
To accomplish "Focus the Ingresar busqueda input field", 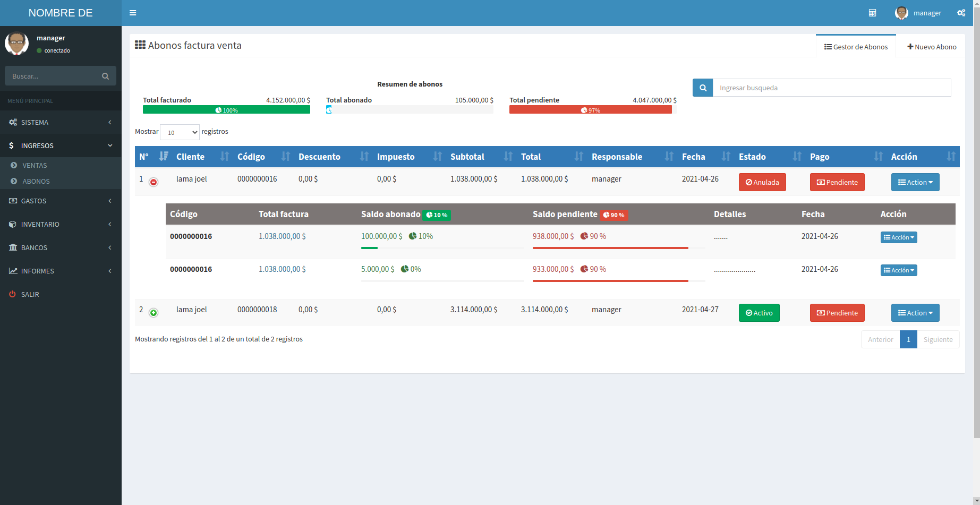I will (831, 88).
